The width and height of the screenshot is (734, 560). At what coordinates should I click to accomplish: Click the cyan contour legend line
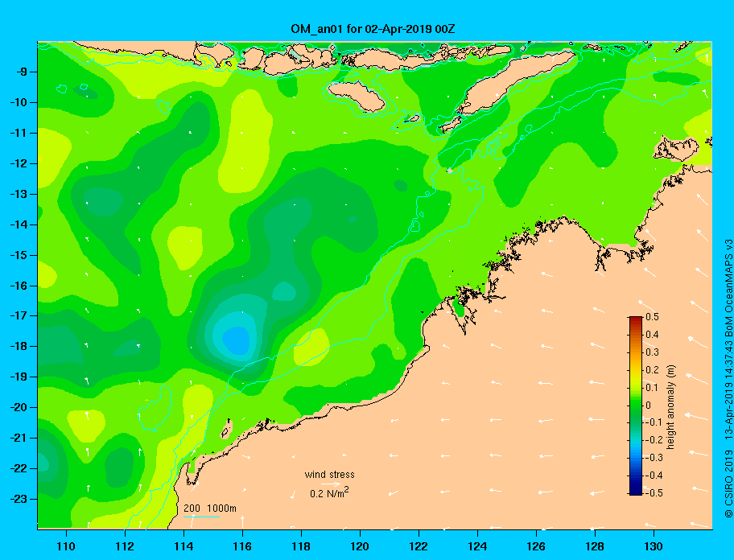201,517
